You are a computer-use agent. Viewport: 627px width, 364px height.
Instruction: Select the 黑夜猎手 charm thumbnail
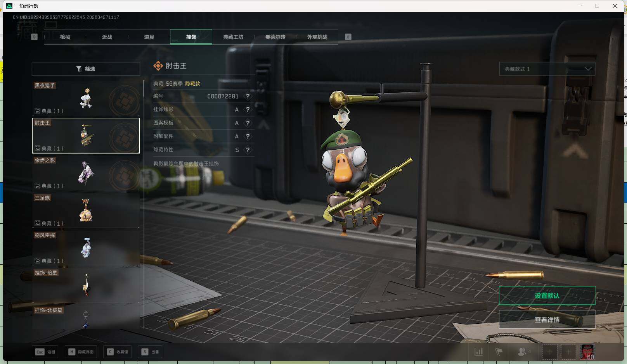(86, 98)
